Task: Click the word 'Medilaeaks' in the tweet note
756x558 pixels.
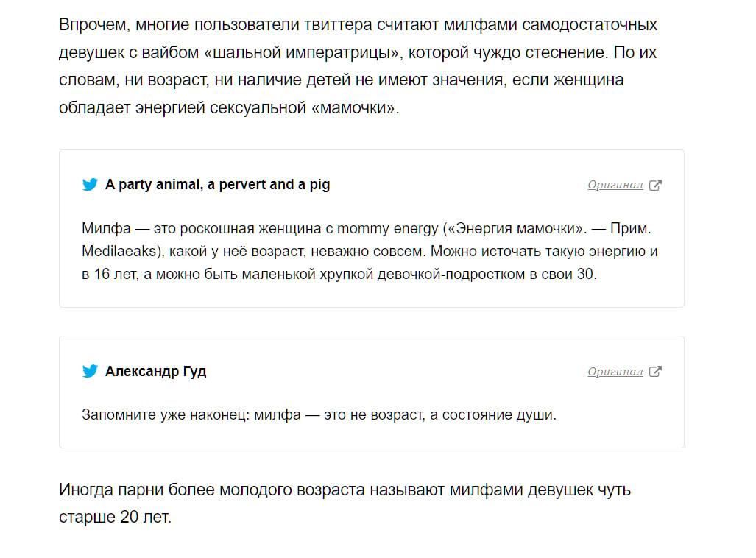Action: 119,251
